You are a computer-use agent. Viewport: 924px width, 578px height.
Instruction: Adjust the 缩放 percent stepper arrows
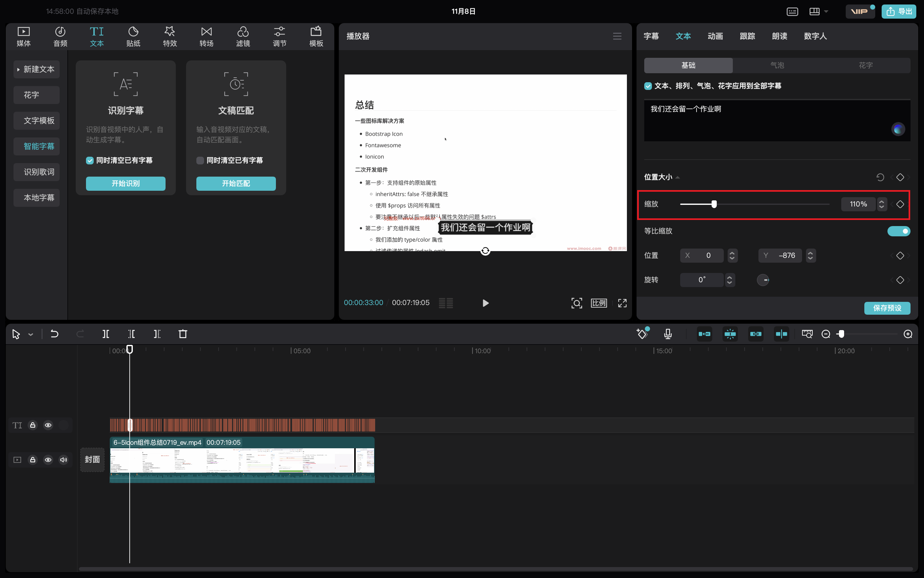pyautogui.click(x=881, y=204)
